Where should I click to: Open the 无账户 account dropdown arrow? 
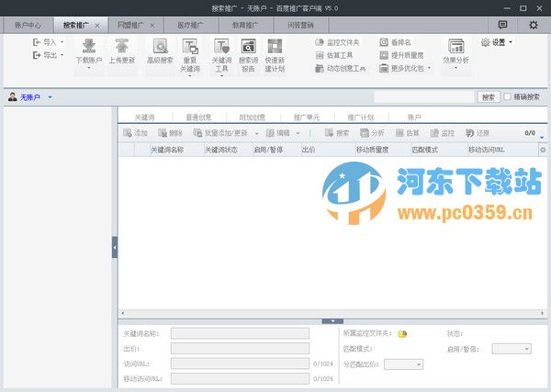click(50, 97)
